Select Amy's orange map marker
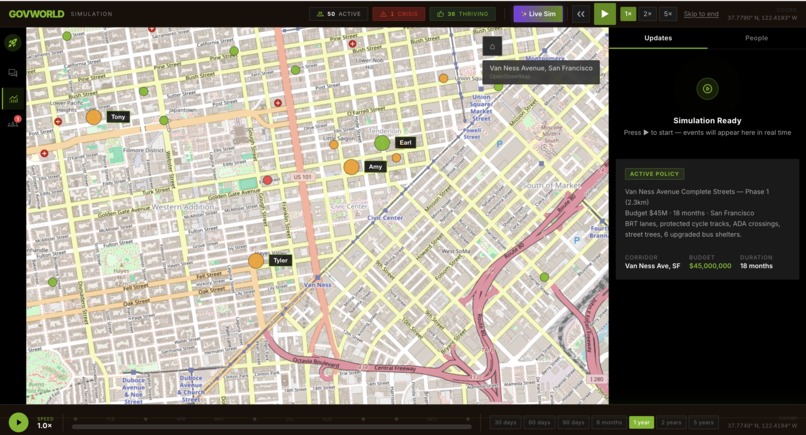806x435 pixels. click(x=351, y=167)
